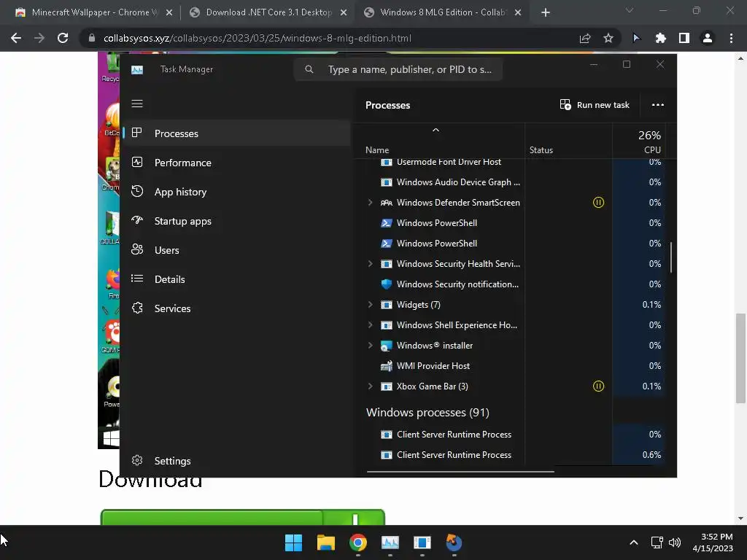Click the Windows installer process icon
Screen dimensions: 747x560
387,346
